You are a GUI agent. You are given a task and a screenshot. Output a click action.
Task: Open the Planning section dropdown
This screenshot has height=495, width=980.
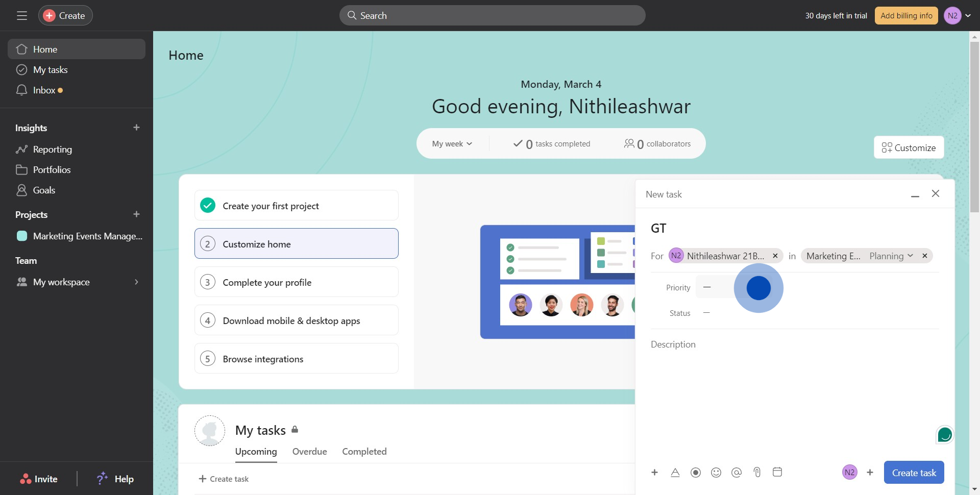pos(891,256)
